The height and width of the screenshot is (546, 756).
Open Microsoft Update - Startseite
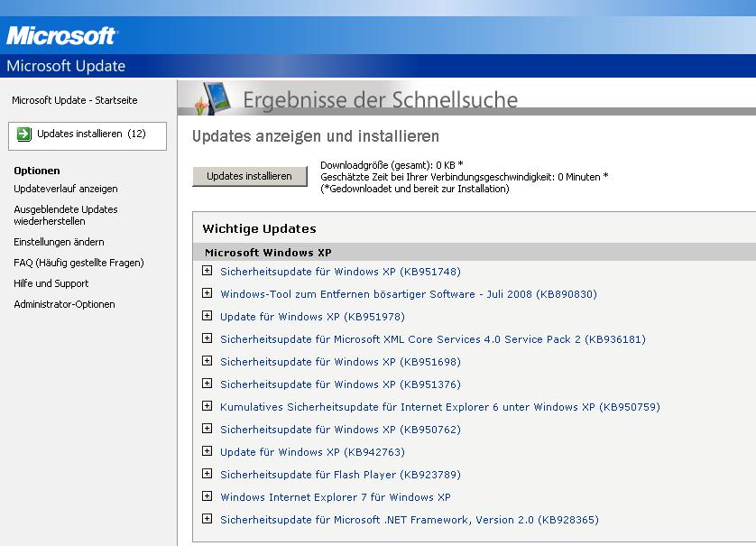[x=75, y=100]
